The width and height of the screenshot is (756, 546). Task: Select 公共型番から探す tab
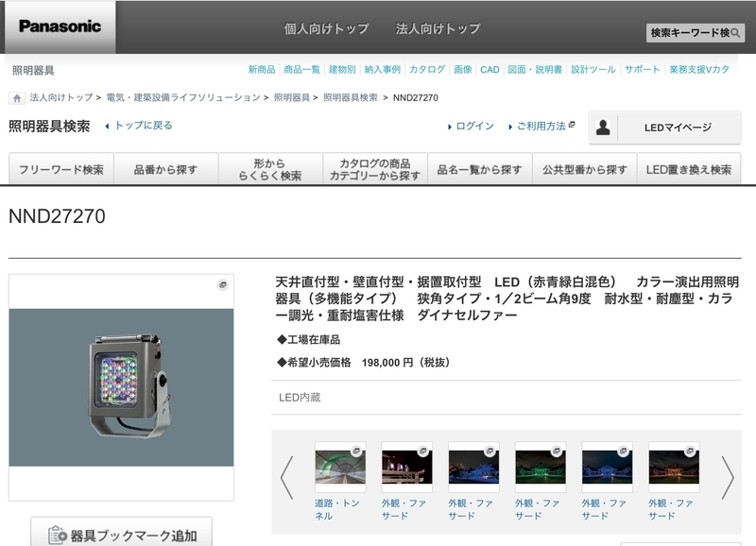[584, 170]
